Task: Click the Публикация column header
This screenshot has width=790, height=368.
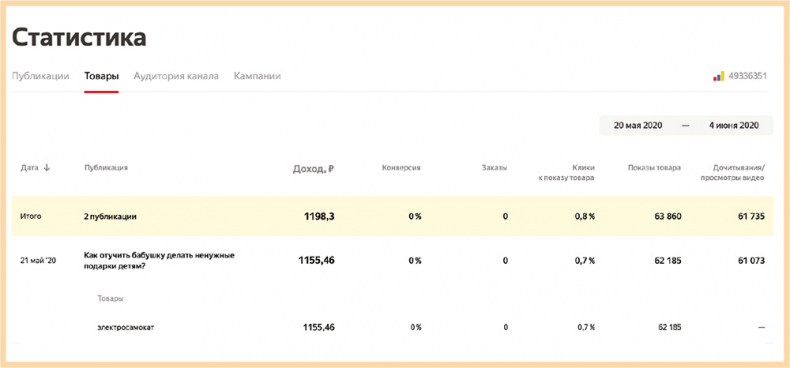Action: [x=106, y=168]
